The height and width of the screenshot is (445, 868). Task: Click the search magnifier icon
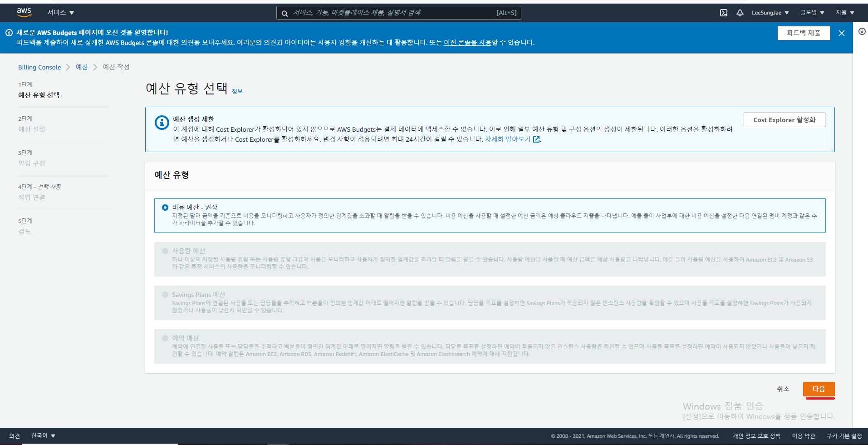click(284, 13)
